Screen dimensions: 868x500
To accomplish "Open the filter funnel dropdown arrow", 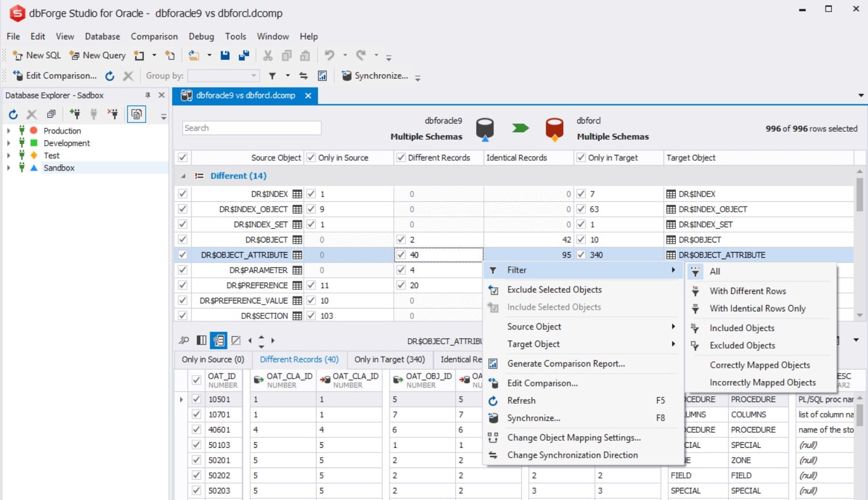I will 287,75.
